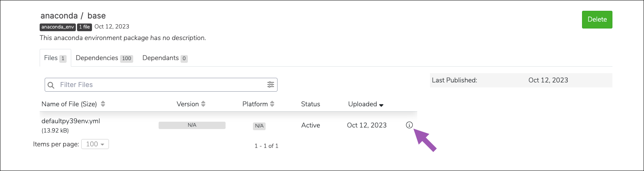644x171 pixels.
Task: Click the anaconda_env label badge
Action: [58, 27]
